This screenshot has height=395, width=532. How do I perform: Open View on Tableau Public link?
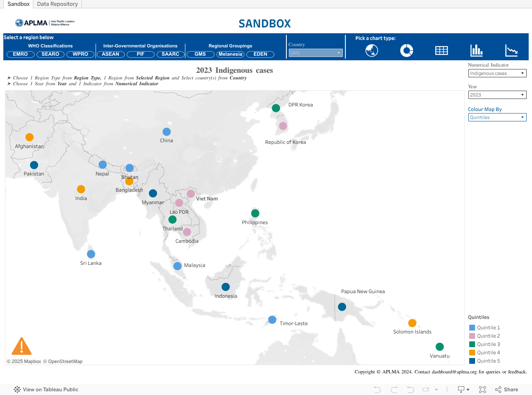(46, 390)
